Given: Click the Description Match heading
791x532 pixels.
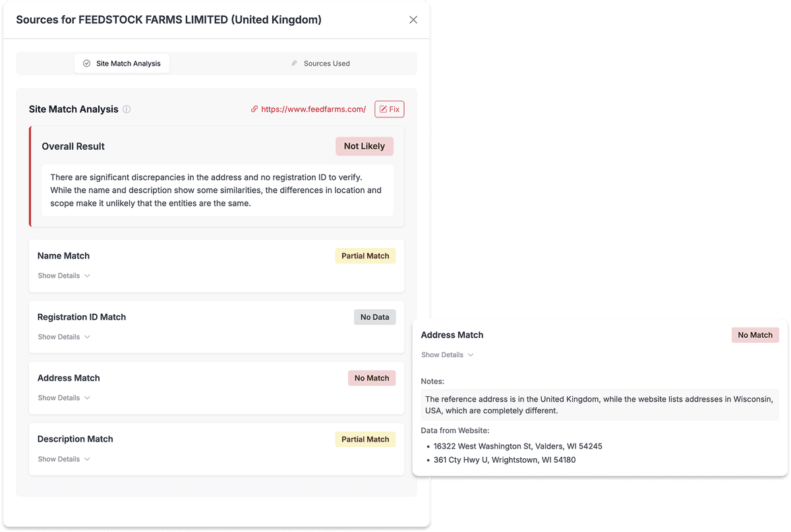Looking at the screenshot, I should coord(75,439).
